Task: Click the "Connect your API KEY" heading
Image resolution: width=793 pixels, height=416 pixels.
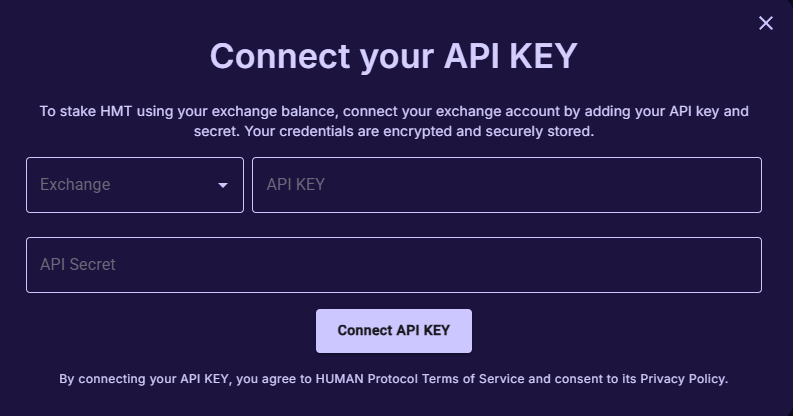Action: pos(393,56)
